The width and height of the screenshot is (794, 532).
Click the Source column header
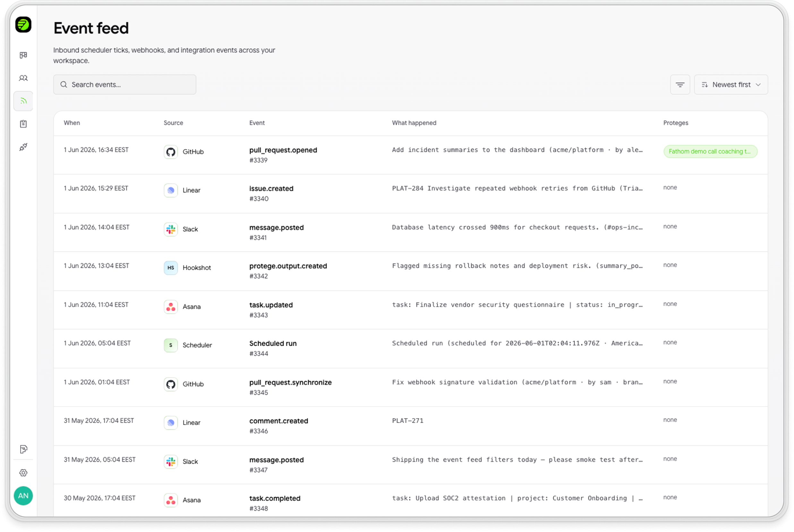[173, 123]
